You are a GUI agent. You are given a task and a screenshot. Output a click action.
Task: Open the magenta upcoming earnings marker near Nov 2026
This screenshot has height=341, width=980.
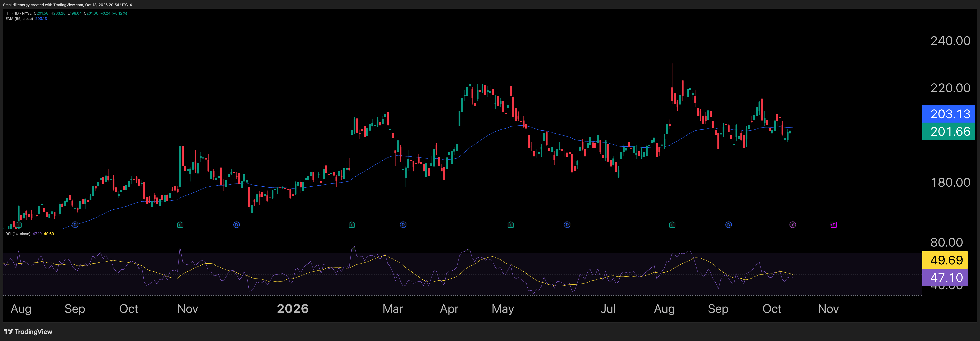(833, 225)
